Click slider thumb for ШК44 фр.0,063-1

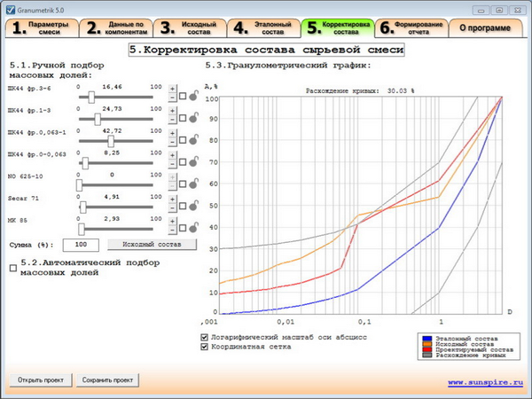111,141
